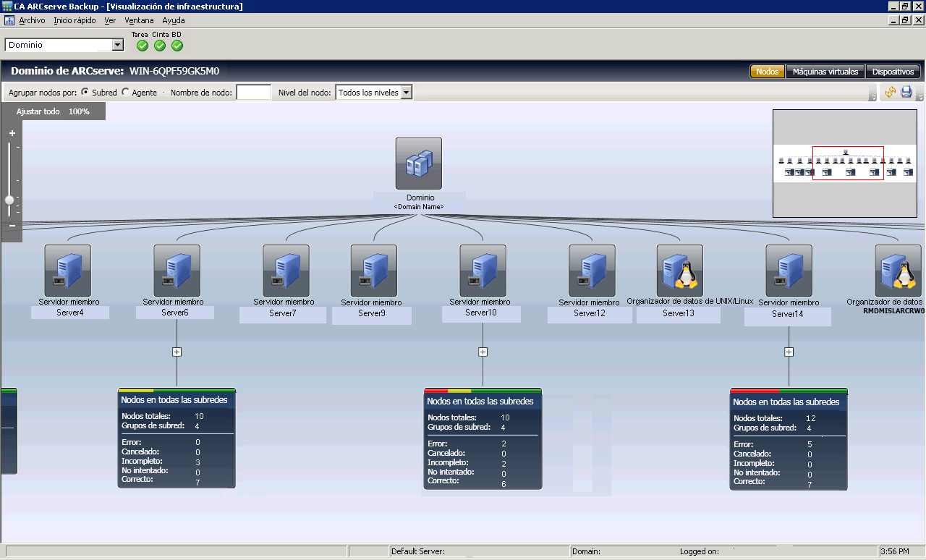Group nodes by Agente

click(126, 93)
